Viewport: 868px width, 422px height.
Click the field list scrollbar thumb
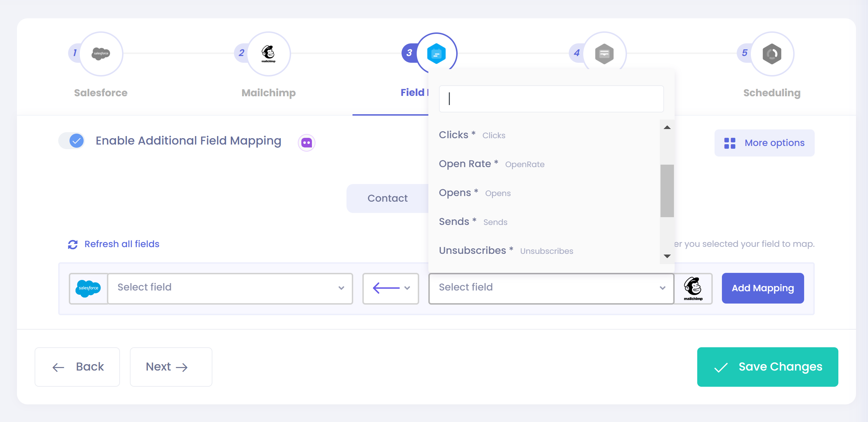pyautogui.click(x=667, y=191)
